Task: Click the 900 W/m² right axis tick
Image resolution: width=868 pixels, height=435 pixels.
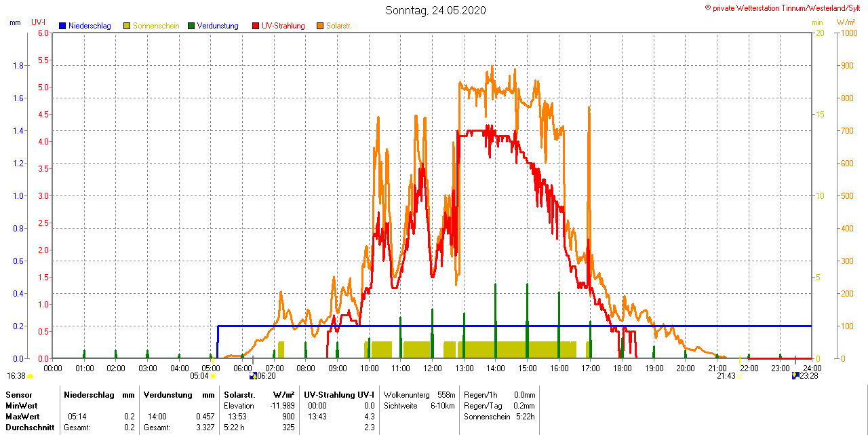Action: [847, 66]
